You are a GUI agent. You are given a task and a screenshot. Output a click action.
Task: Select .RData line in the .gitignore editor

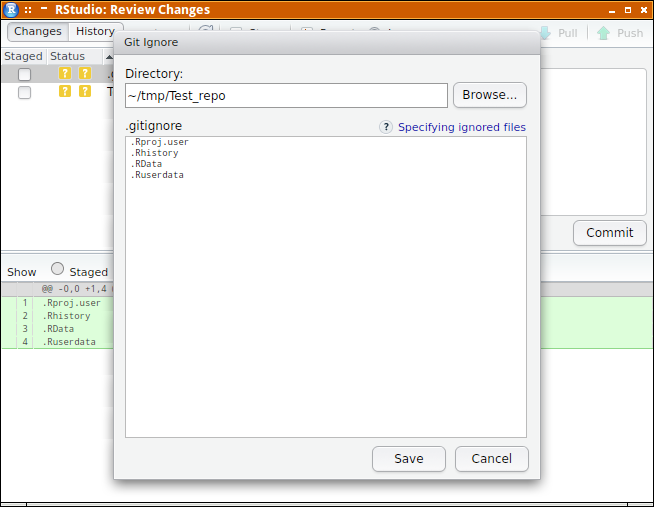[146, 164]
